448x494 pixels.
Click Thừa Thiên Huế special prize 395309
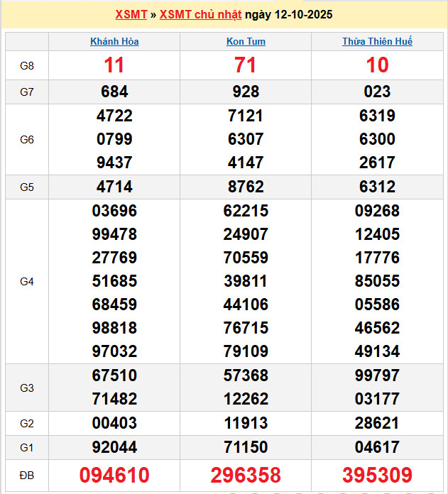pos(377,475)
